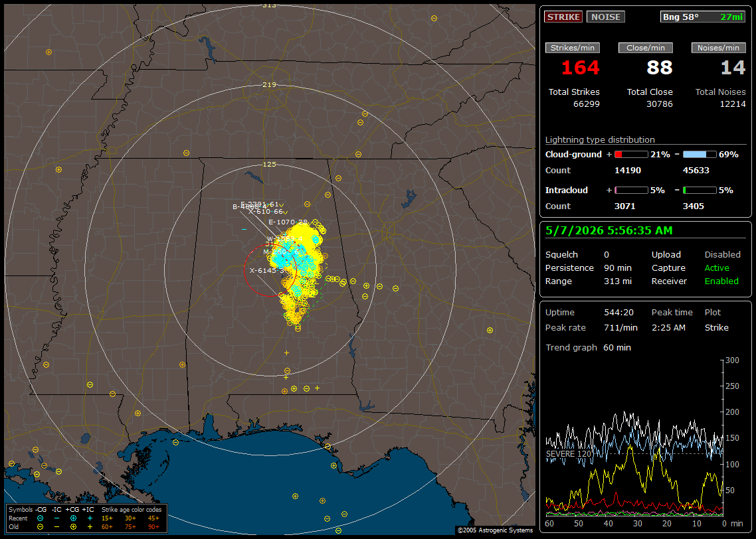Click the Strikes/min label box

[x=572, y=48]
